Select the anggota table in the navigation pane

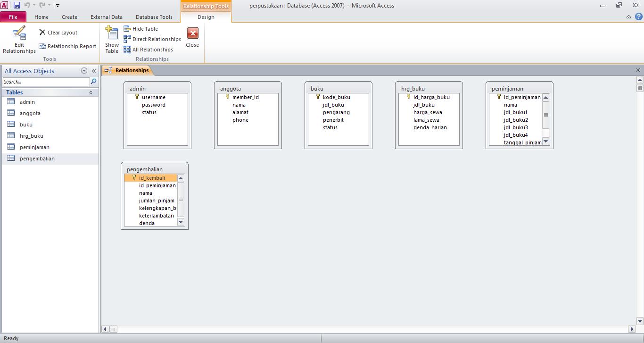click(x=50, y=113)
